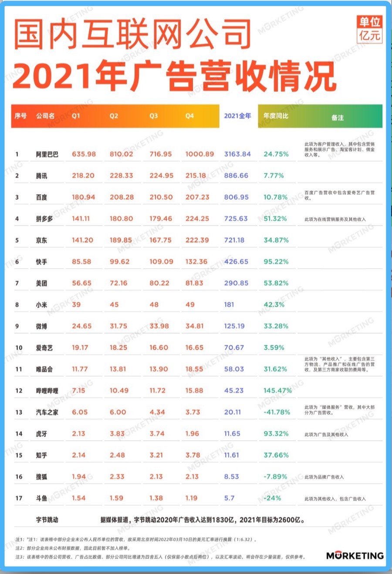Select company name 美团
392x574 pixels.
click(41, 283)
